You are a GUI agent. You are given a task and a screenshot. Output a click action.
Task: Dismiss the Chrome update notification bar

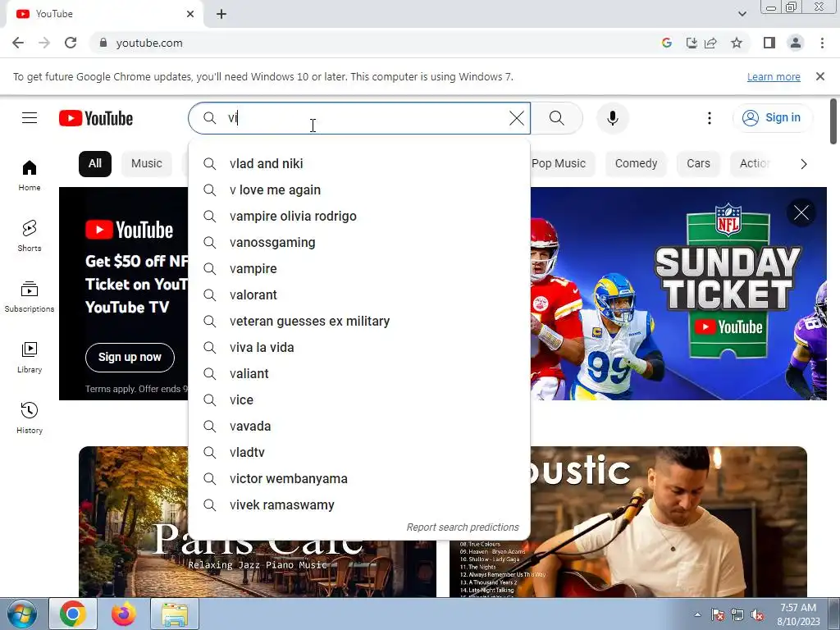click(x=820, y=76)
